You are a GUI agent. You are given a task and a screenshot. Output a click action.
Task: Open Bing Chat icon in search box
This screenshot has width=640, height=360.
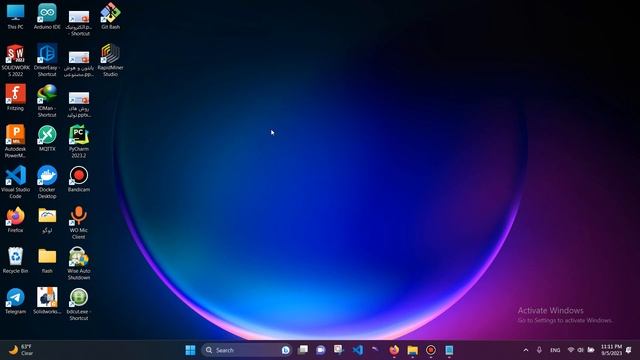pos(285,350)
